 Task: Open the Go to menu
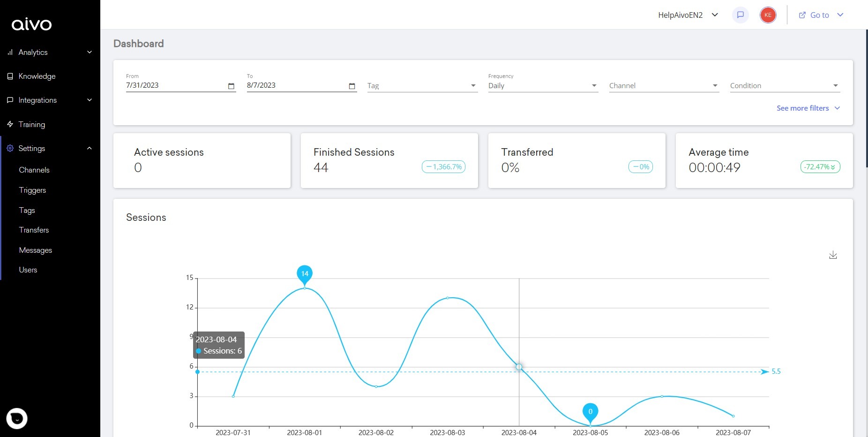pyautogui.click(x=821, y=15)
